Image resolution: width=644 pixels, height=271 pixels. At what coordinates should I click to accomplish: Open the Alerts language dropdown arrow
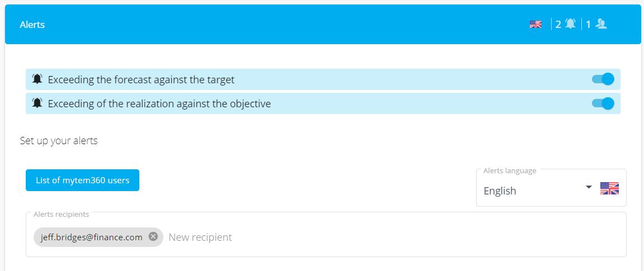click(x=589, y=187)
